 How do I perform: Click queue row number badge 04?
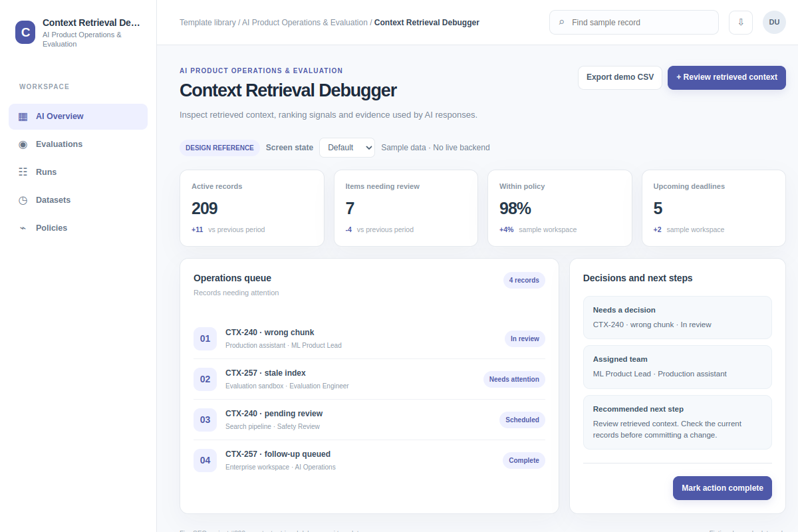(205, 460)
